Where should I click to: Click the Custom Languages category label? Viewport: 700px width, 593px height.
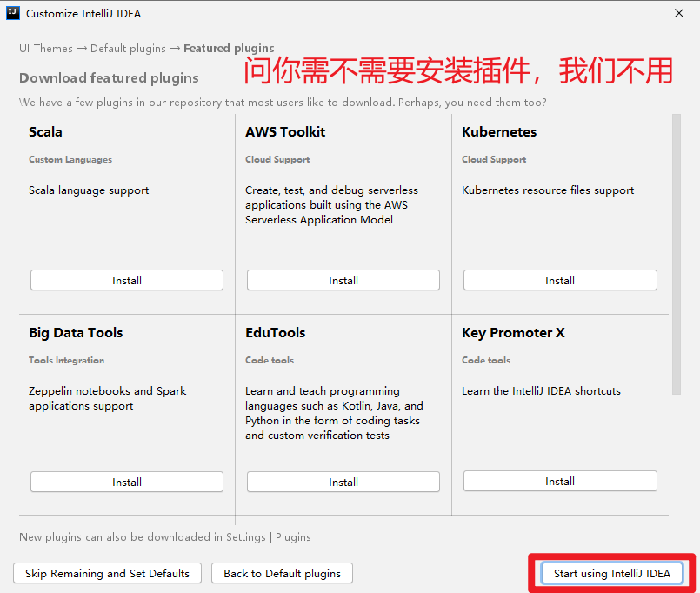[70, 159]
